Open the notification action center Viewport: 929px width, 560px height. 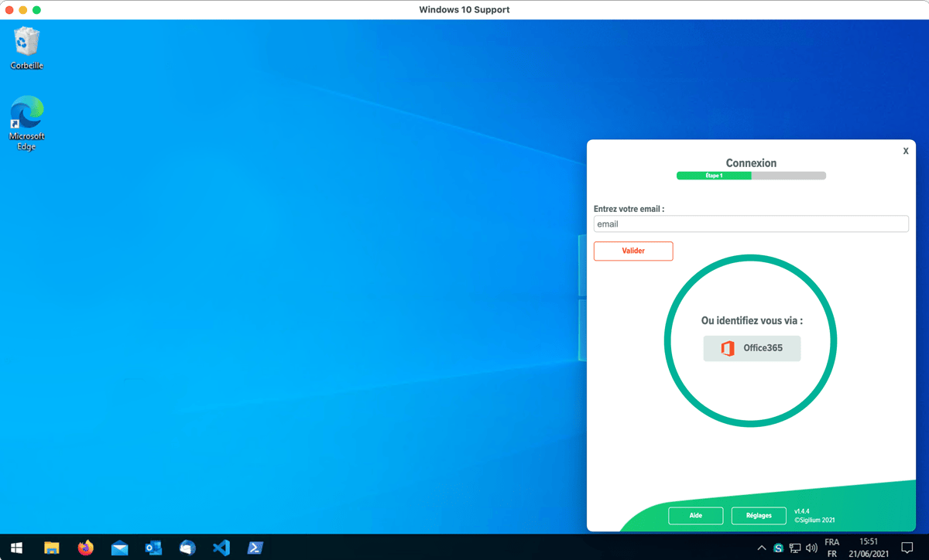907,548
